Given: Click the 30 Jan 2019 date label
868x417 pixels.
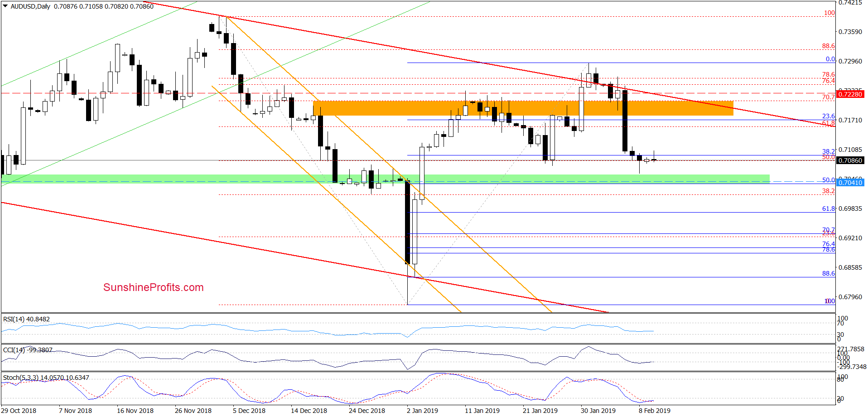Looking at the screenshot, I should [598, 411].
